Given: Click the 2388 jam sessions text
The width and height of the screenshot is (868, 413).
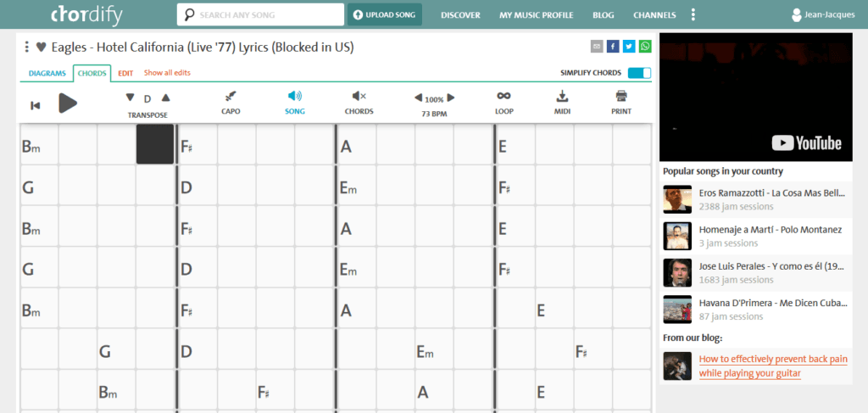Looking at the screenshot, I should tap(737, 207).
